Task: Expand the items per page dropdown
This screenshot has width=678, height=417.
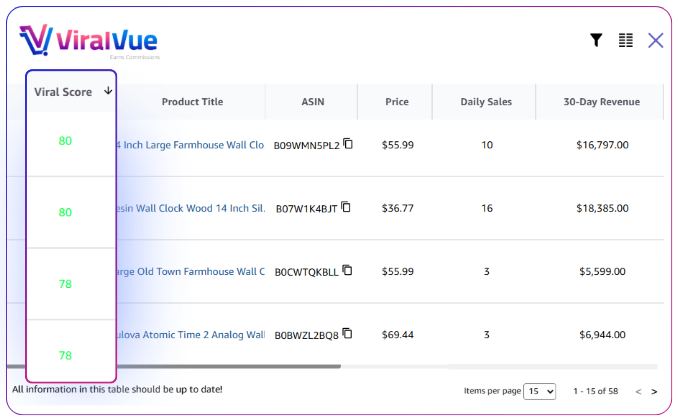Action: [541, 391]
